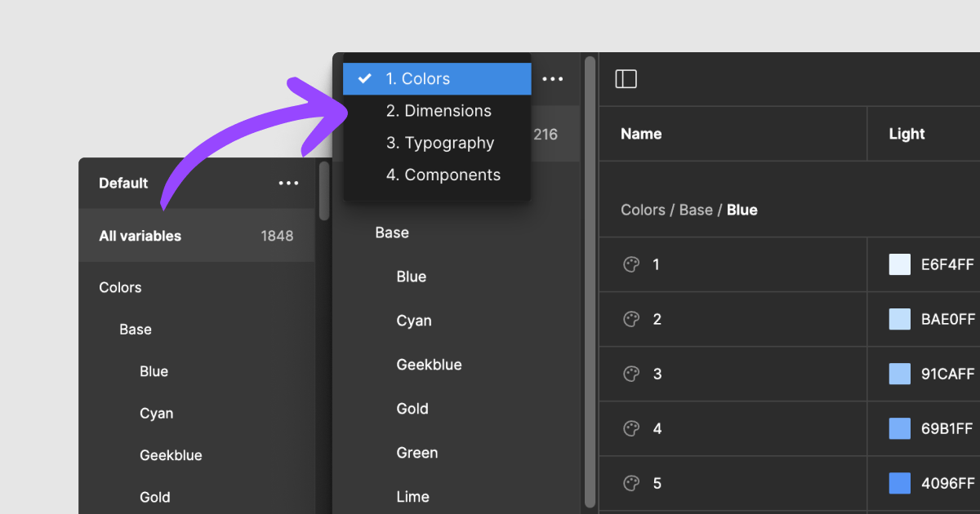
Task: Click the palette icon beside variable 4
Action: (x=630, y=428)
